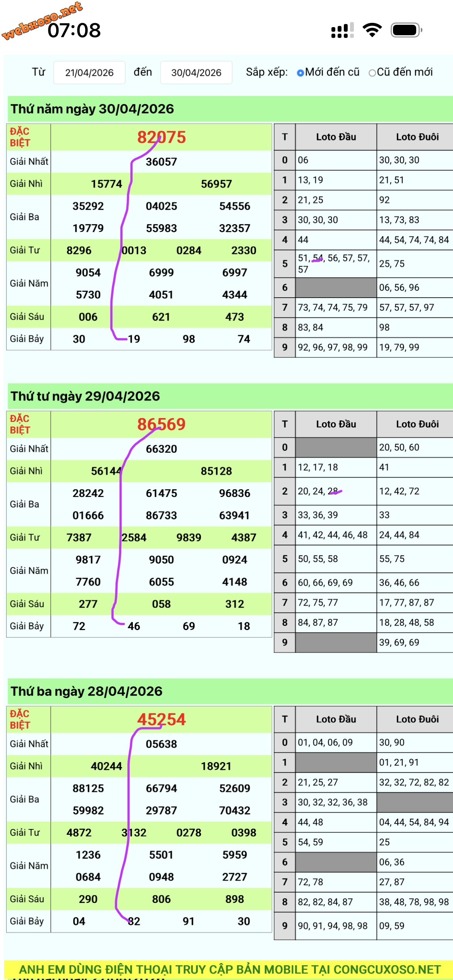Open the end date field 30/04/2026
453x980 pixels.
(x=196, y=72)
